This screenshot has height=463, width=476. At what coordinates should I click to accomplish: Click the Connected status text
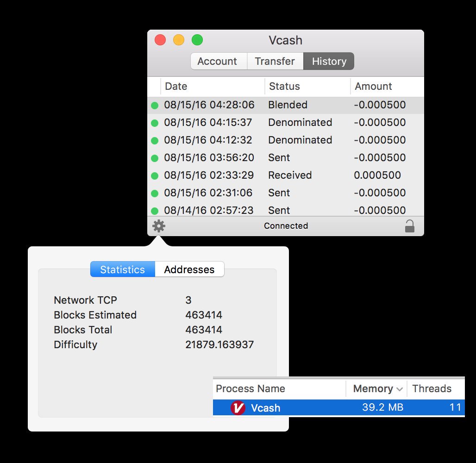pos(286,226)
